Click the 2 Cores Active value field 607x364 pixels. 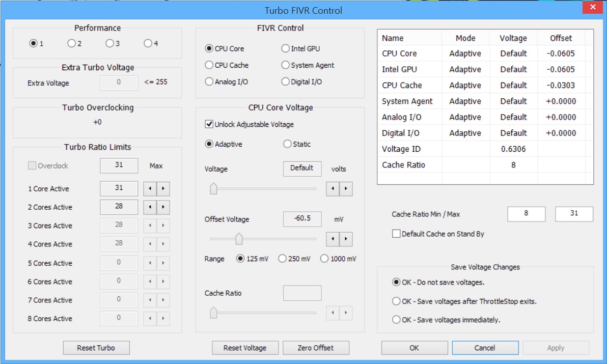pos(119,207)
